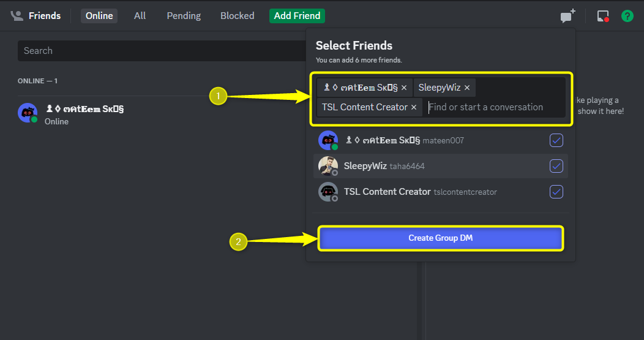Click the Add Friend button
The height and width of the screenshot is (340, 644).
297,16
